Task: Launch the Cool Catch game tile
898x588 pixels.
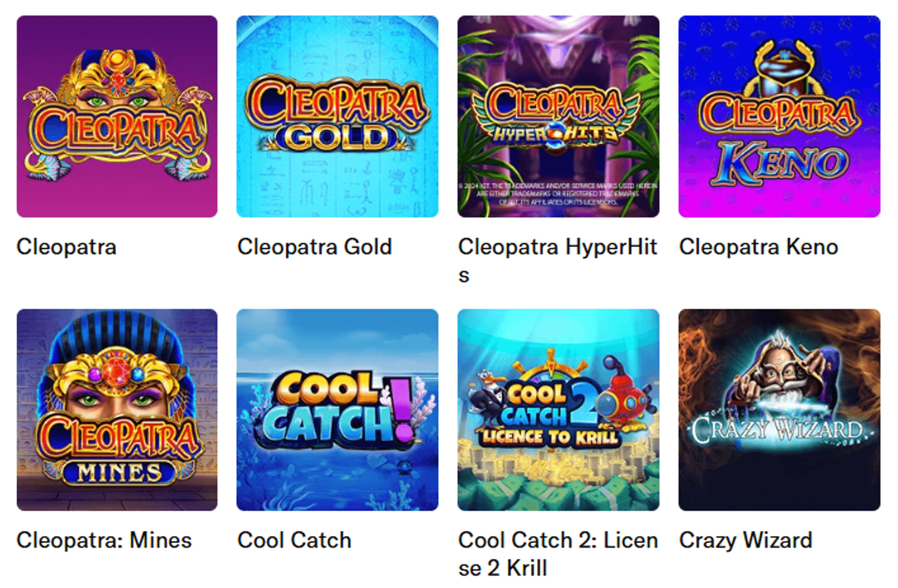Action: click(x=337, y=410)
